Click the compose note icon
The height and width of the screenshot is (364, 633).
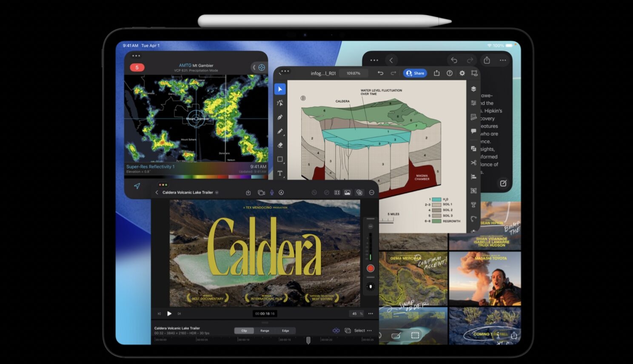coord(503,183)
